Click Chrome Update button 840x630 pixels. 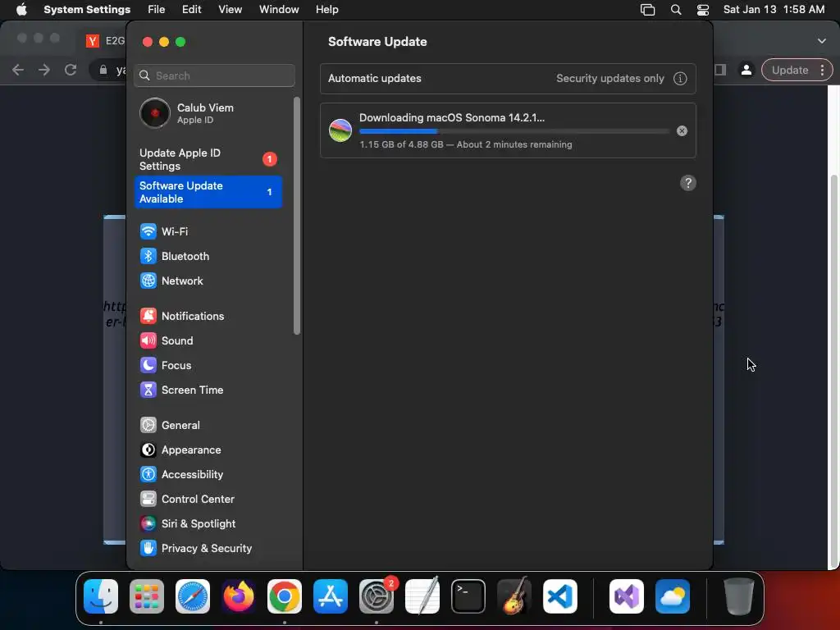pyautogui.click(x=790, y=71)
